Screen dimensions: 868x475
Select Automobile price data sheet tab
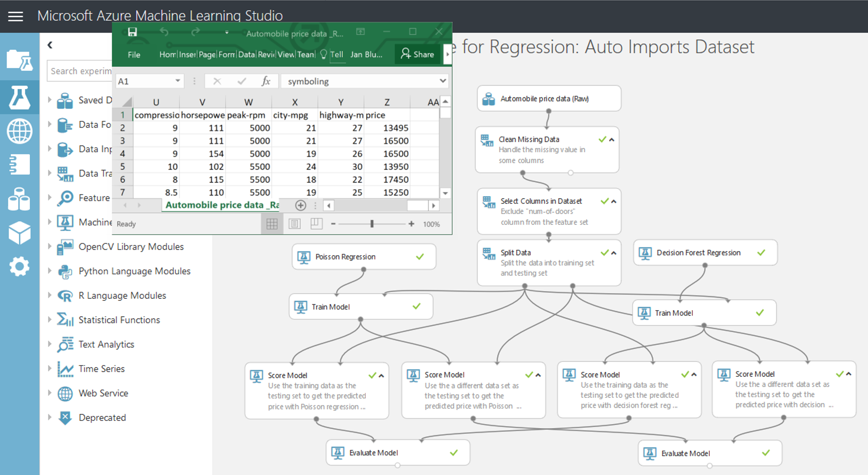[x=222, y=205]
